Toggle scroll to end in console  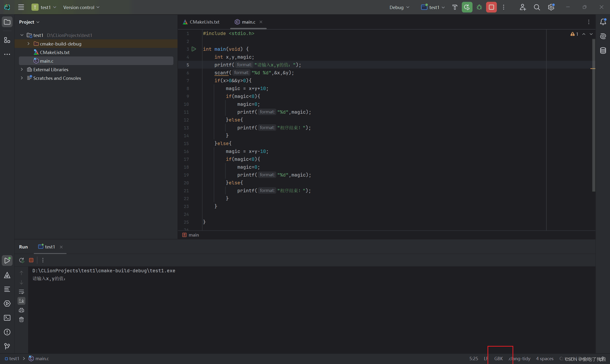22,301
